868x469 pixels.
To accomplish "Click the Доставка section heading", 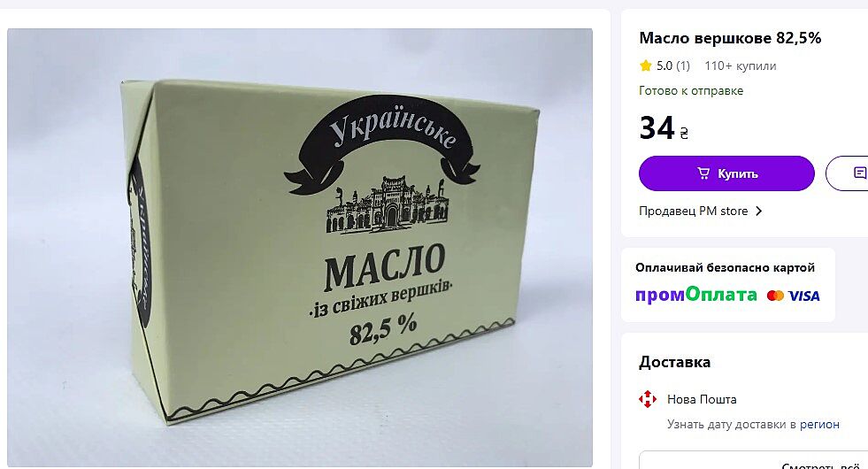I will [674, 362].
